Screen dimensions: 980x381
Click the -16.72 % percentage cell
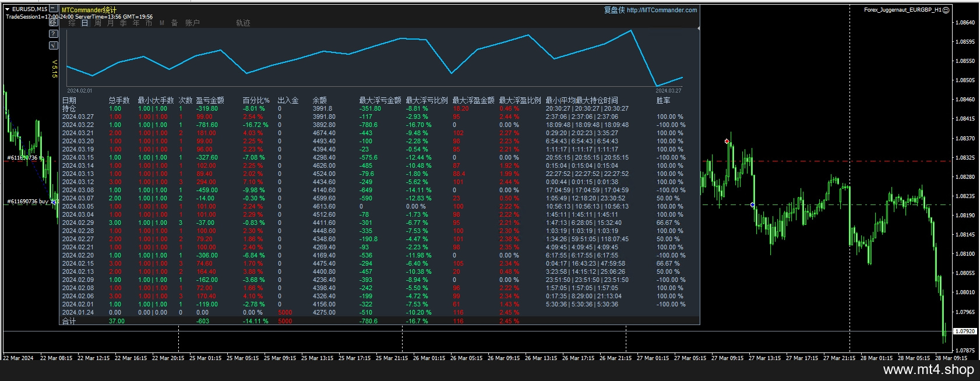(x=256, y=125)
